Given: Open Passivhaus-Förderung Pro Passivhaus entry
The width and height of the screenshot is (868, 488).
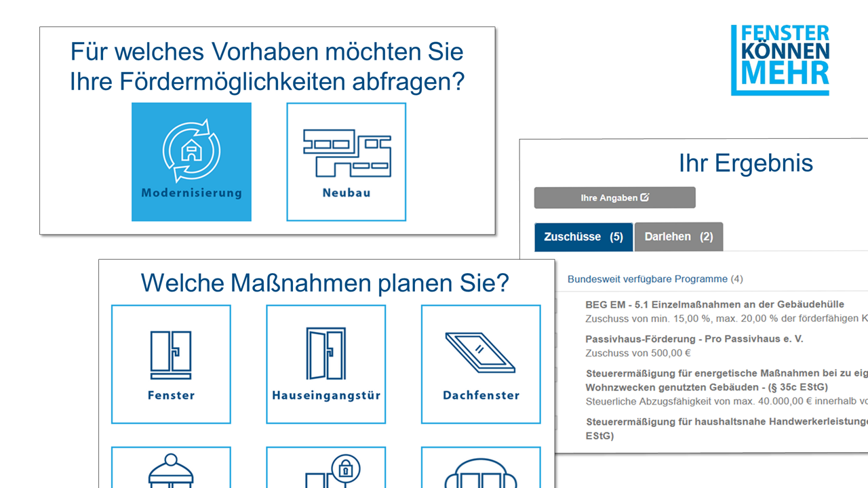Looking at the screenshot, I should tap(694, 339).
